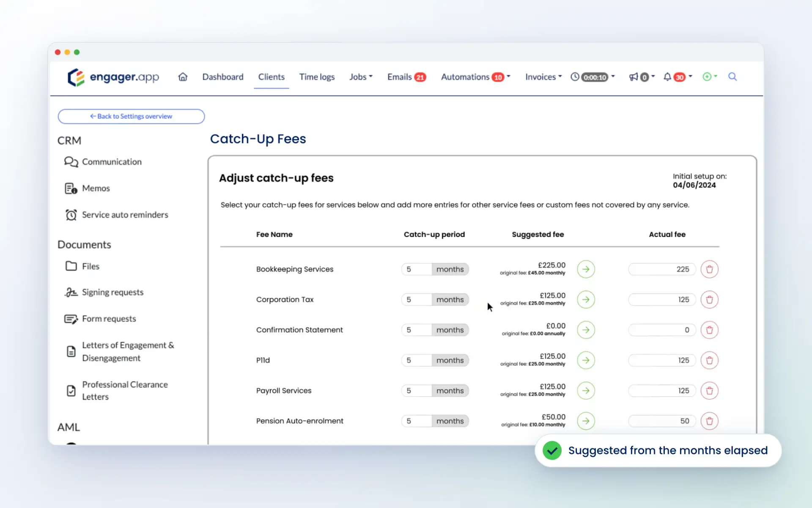The height and width of the screenshot is (508, 812).
Task: Delete the Confirmation Statement fee row
Action: 709,330
